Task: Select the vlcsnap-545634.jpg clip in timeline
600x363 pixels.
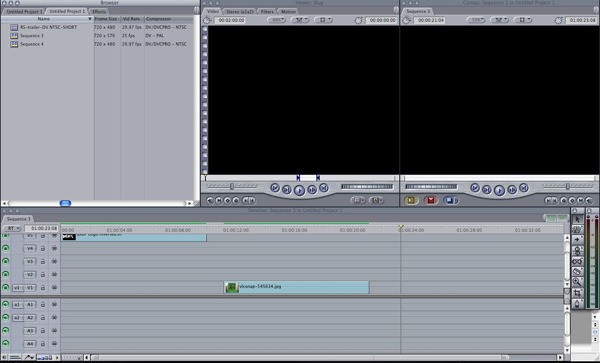Action: point(297,287)
